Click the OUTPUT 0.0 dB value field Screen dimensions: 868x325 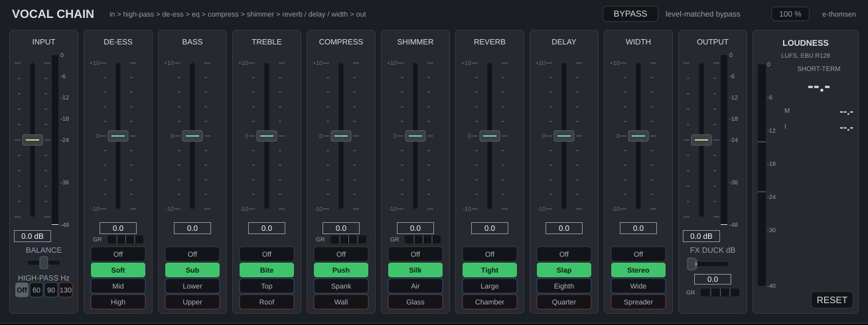point(701,236)
